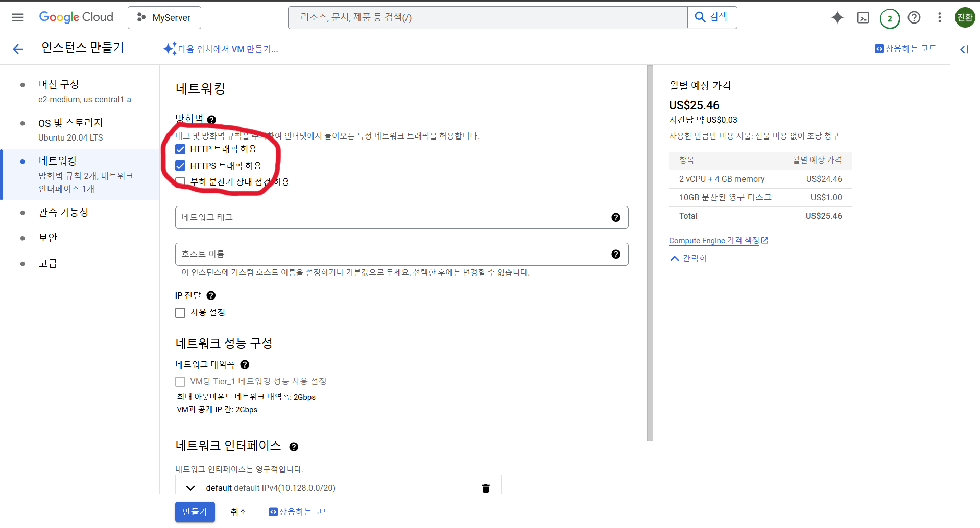The image size is (980, 528).
Task: Expand the default network interface row
Action: [x=190, y=488]
